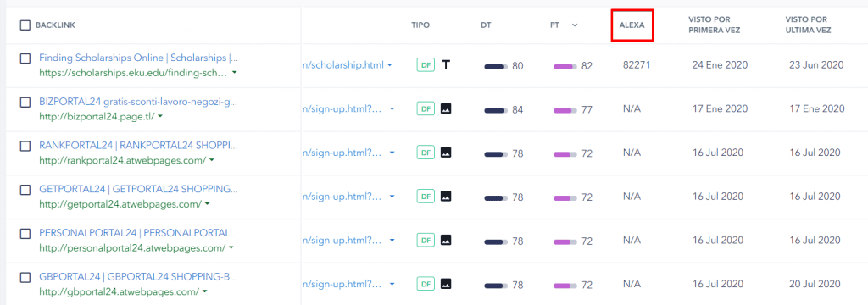Screen dimensions: 868x305
Task: Click the PT bar showing 82
Action: point(565,66)
